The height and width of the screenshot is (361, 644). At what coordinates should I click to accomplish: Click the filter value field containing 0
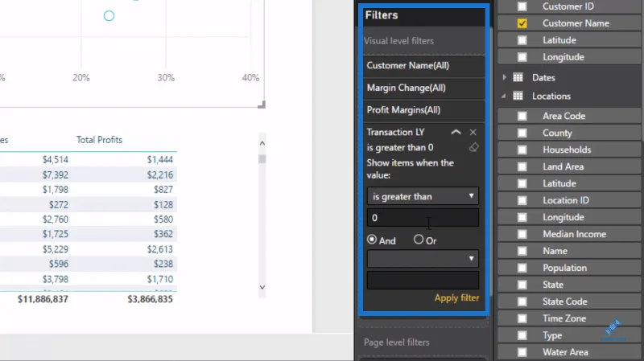coord(423,217)
